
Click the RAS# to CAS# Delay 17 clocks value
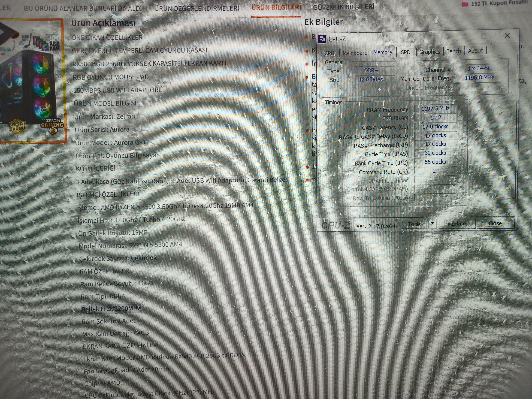click(435, 135)
